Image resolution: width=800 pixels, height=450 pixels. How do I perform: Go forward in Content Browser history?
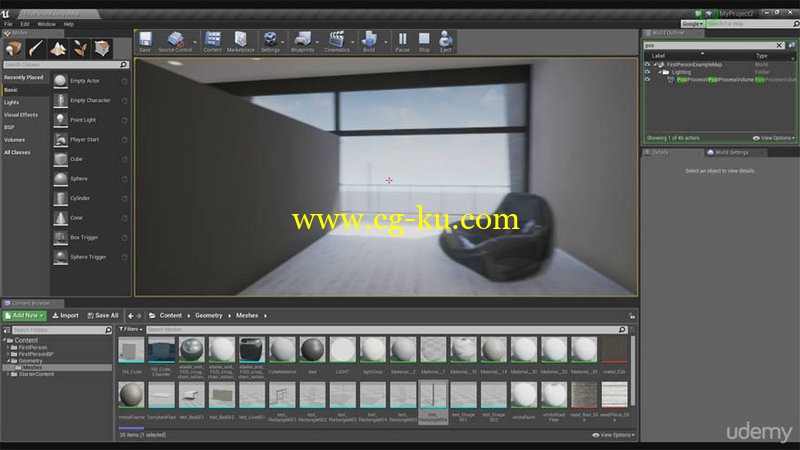[x=139, y=316]
